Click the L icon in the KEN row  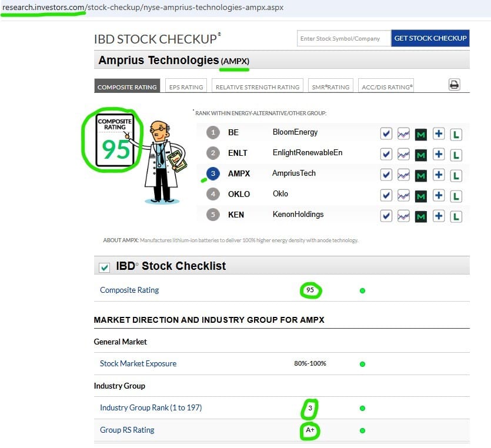pyautogui.click(x=456, y=216)
